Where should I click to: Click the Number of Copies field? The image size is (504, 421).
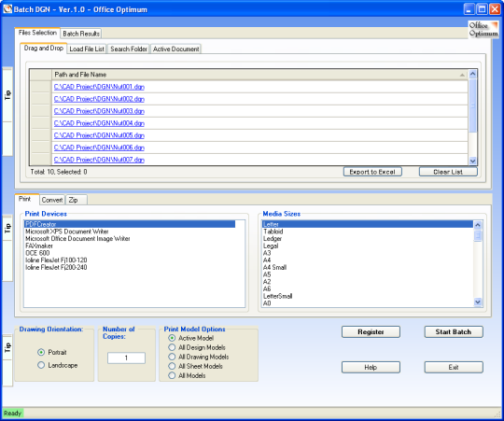(126, 358)
